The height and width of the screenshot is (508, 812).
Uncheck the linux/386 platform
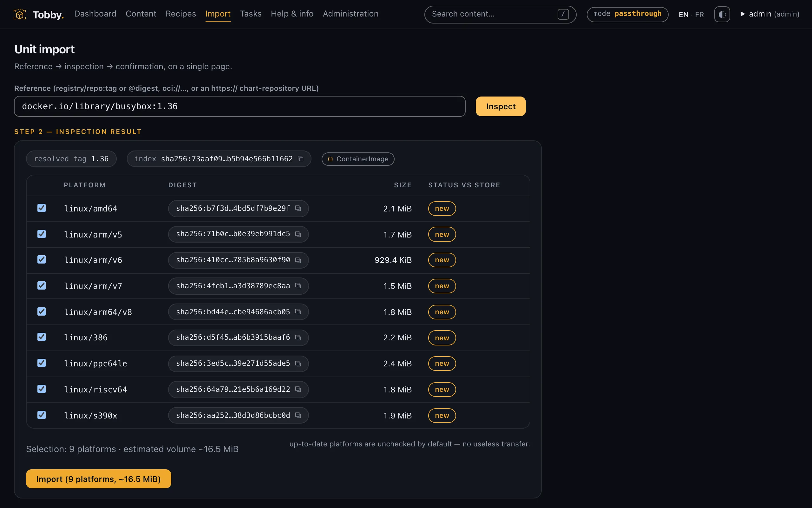click(x=42, y=337)
